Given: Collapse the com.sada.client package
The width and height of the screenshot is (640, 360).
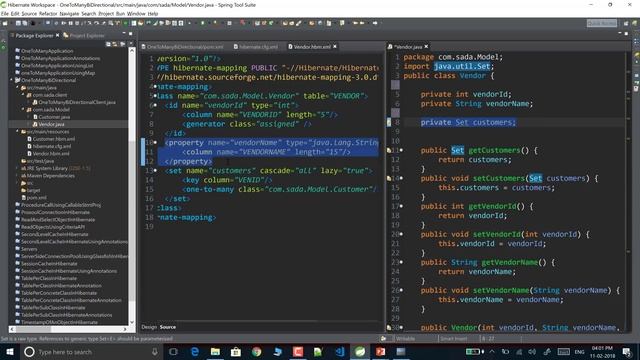Looking at the screenshot, I should [23, 95].
